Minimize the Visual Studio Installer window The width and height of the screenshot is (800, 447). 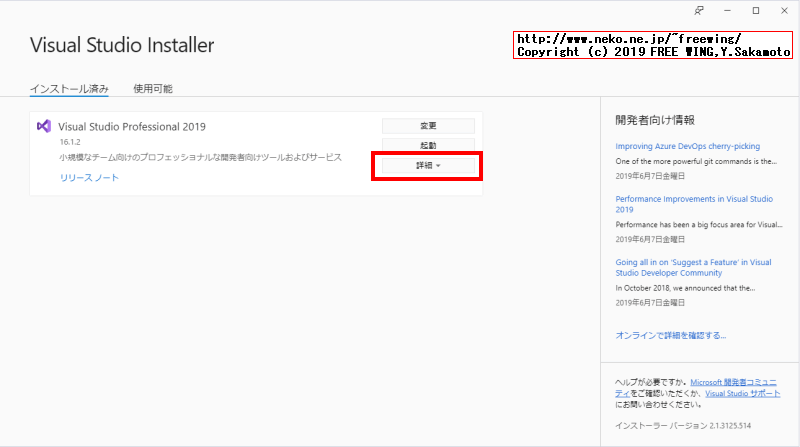(x=727, y=11)
